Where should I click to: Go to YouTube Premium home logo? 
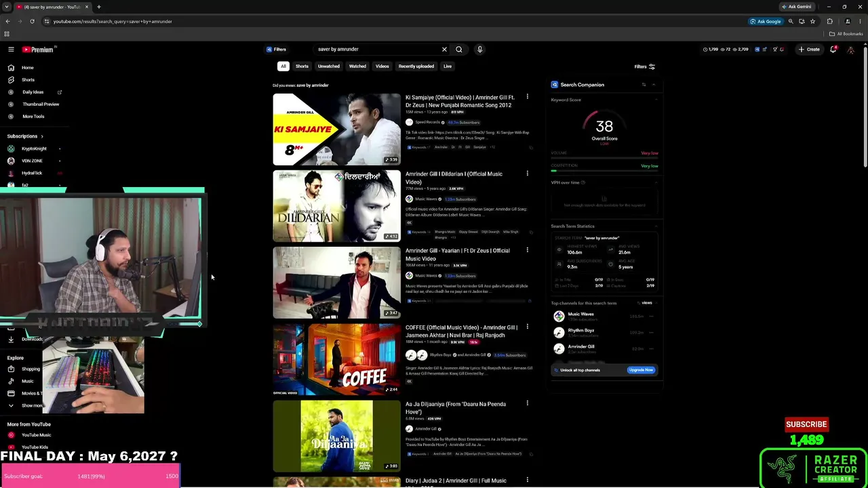[x=38, y=49]
